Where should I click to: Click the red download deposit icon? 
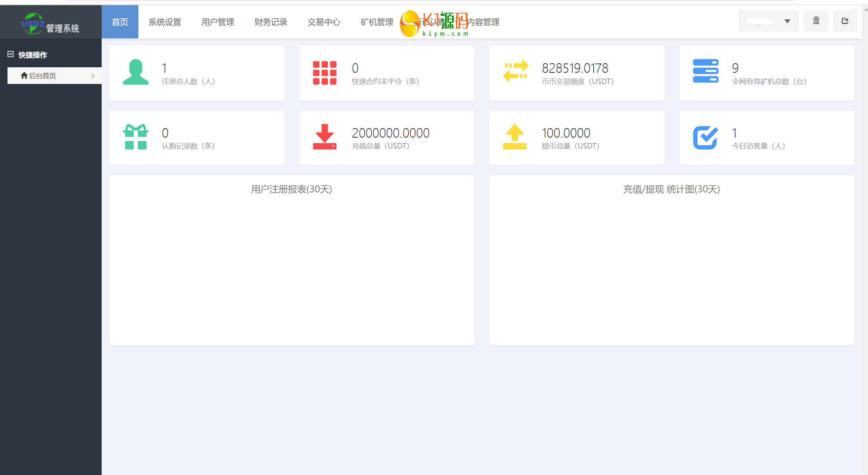pos(324,137)
